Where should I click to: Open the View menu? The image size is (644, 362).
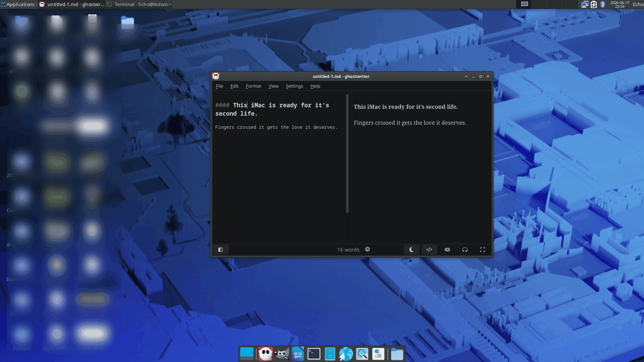[273, 86]
